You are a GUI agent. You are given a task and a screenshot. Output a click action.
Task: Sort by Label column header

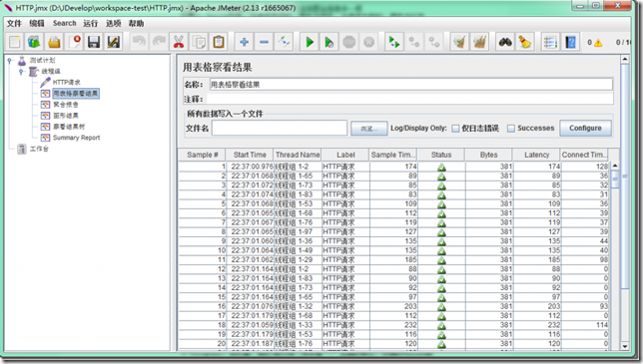point(345,155)
